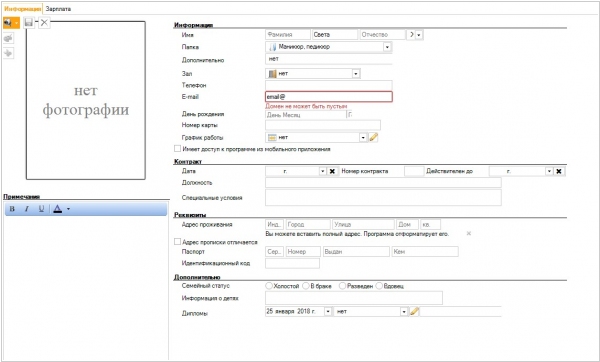Image resolution: width=600 pixels, height=362 pixels.
Task: Open the photo capture camera button
Action: (8, 23)
